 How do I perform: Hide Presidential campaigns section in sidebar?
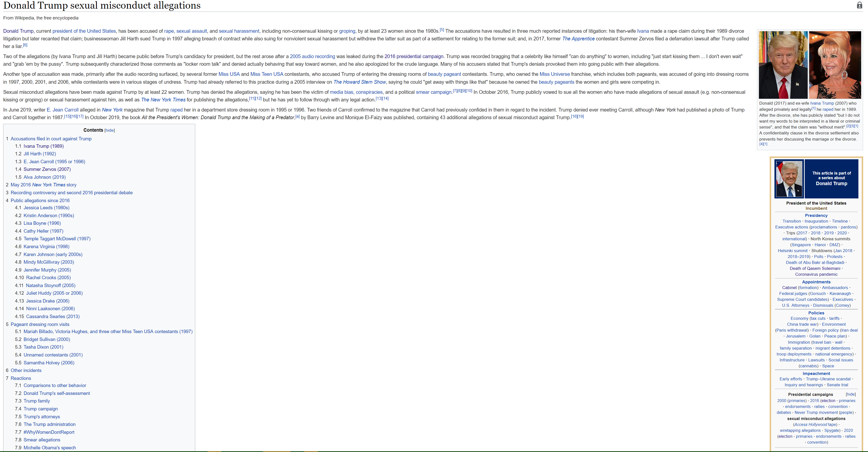click(851, 394)
